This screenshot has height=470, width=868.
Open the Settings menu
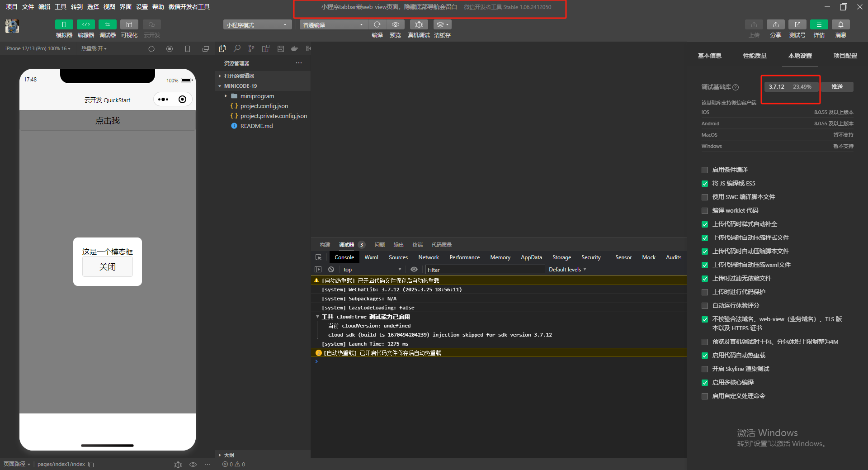[x=142, y=7]
